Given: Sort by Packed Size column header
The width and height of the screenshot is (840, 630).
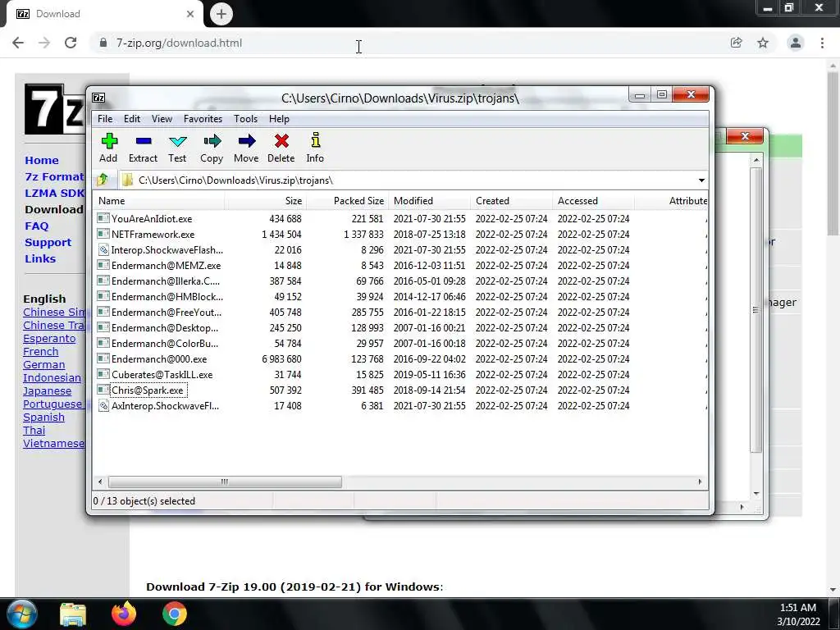Looking at the screenshot, I should click(x=348, y=201).
